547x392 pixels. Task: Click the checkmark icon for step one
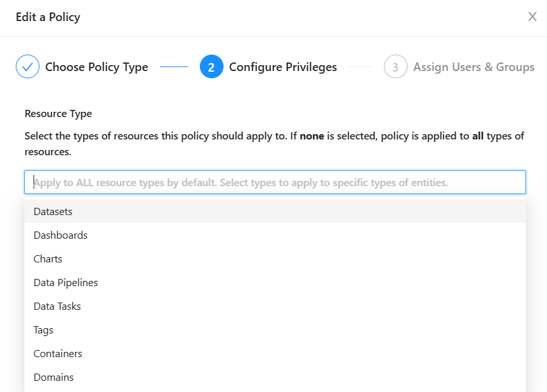point(28,67)
